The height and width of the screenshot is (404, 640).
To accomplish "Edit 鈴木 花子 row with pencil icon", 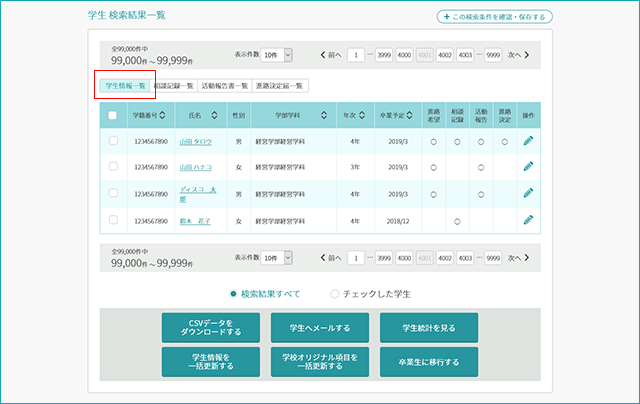I will coord(528,220).
